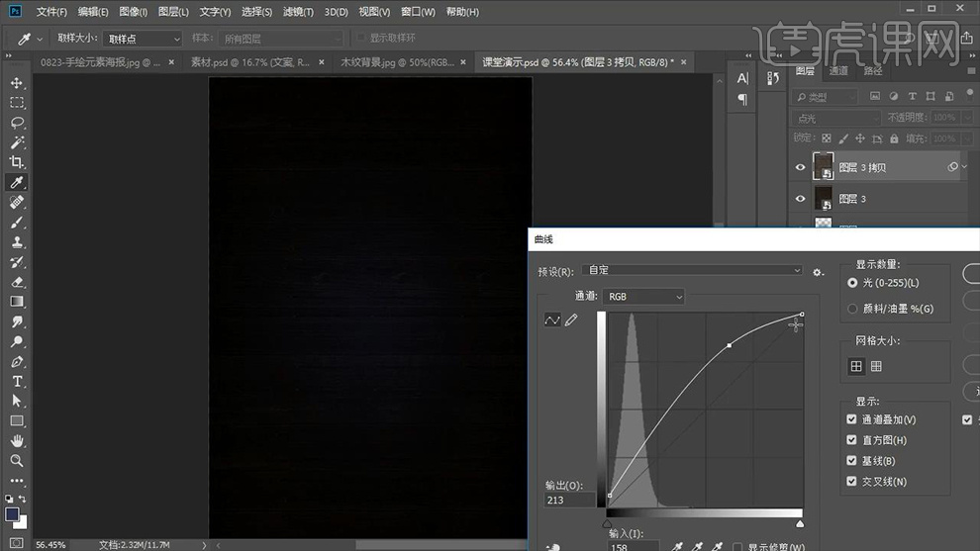Image resolution: width=980 pixels, height=551 pixels.
Task: Open the 取样大小 sample size dropdown
Action: (x=143, y=39)
